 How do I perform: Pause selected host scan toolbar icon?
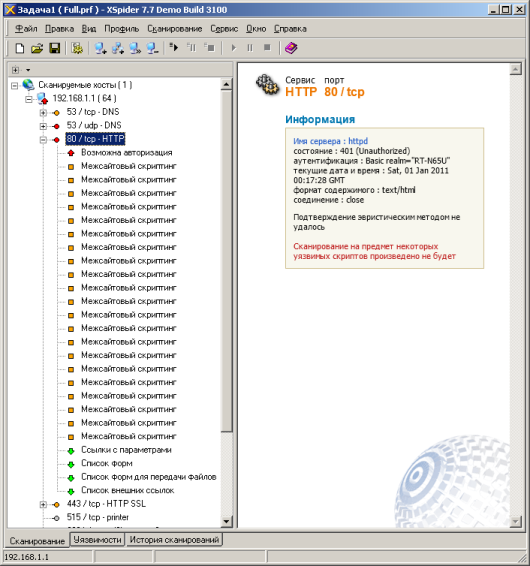[191, 47]
